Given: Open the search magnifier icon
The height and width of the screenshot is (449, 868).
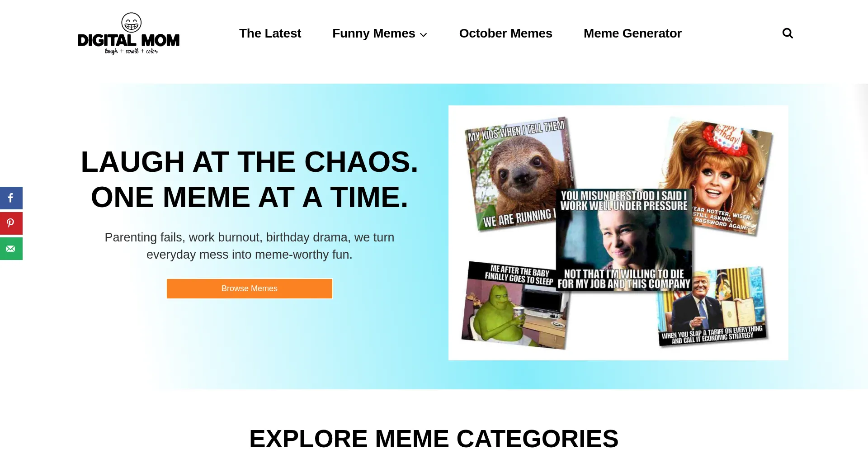Looking at the screenshot, I should coord(788,33).
